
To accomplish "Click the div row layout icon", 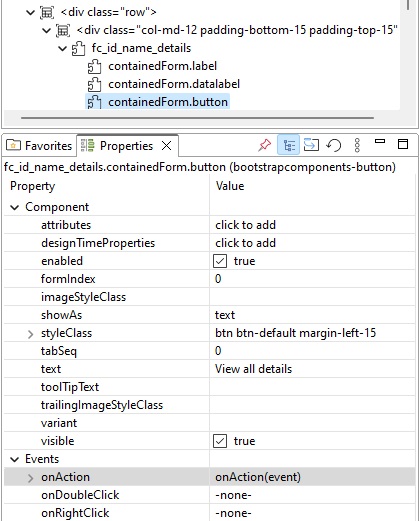I will point(47,12).
